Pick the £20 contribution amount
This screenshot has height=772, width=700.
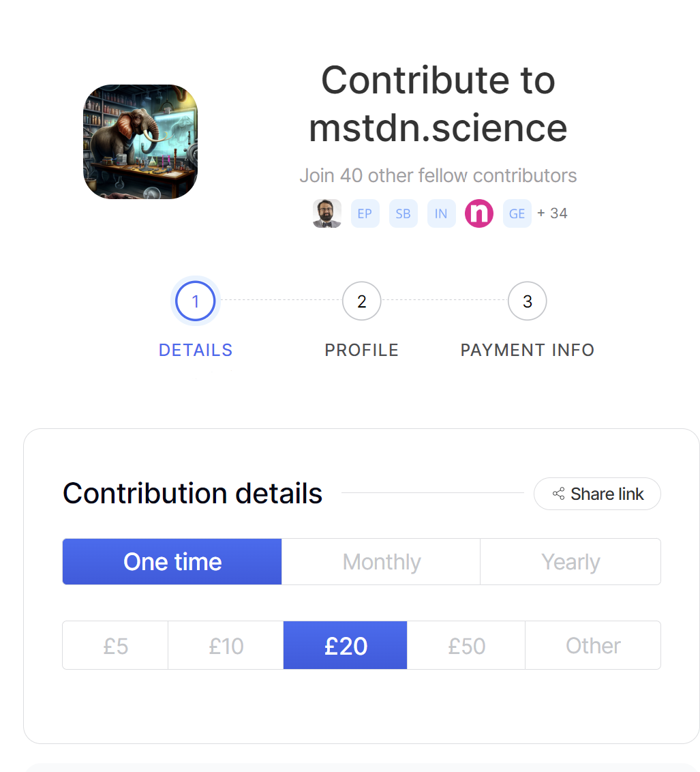[346, 645]
